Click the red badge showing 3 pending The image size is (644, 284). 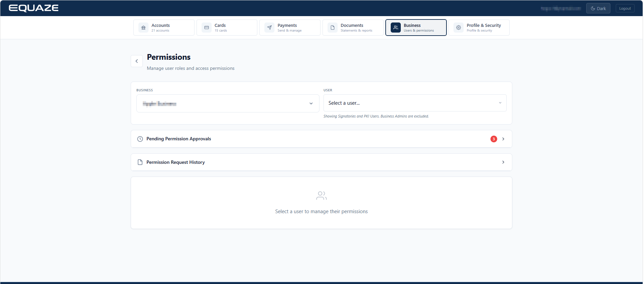[494, 139]
